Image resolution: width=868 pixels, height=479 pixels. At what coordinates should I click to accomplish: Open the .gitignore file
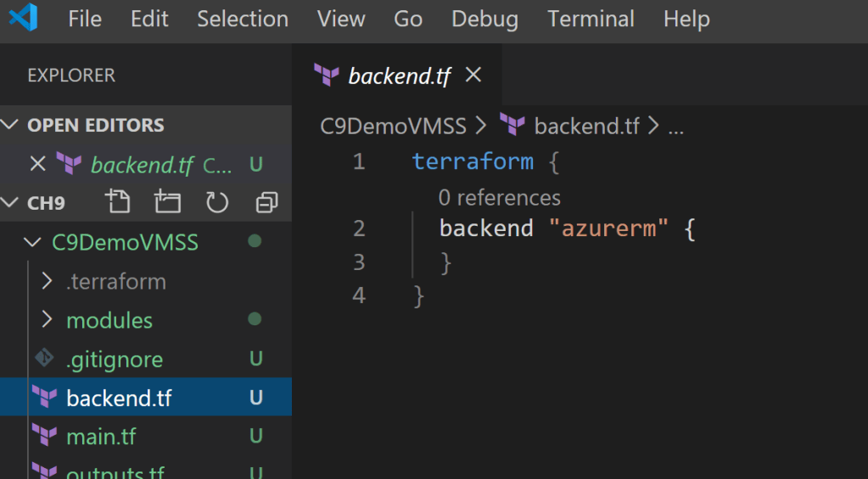coord(114,359)
